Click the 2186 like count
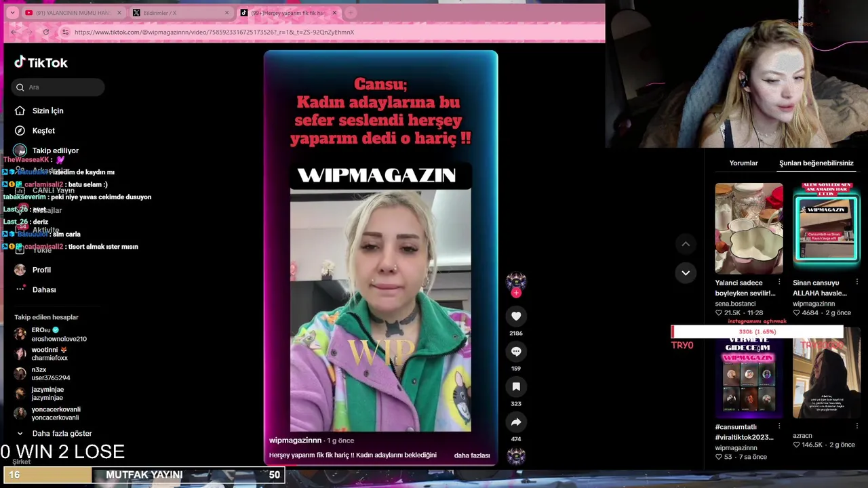 516,333
